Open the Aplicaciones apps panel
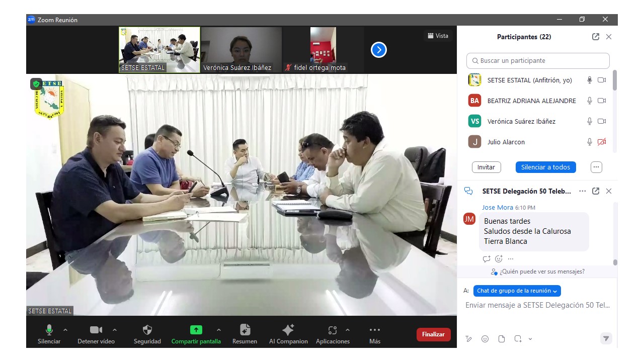The image size is (644, 362). click(332, 330)
